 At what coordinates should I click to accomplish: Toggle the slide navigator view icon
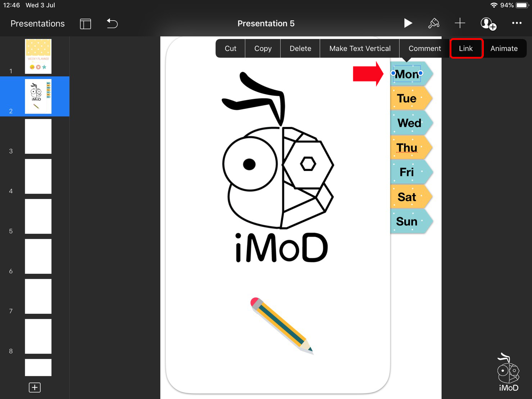tap(85, 24)
